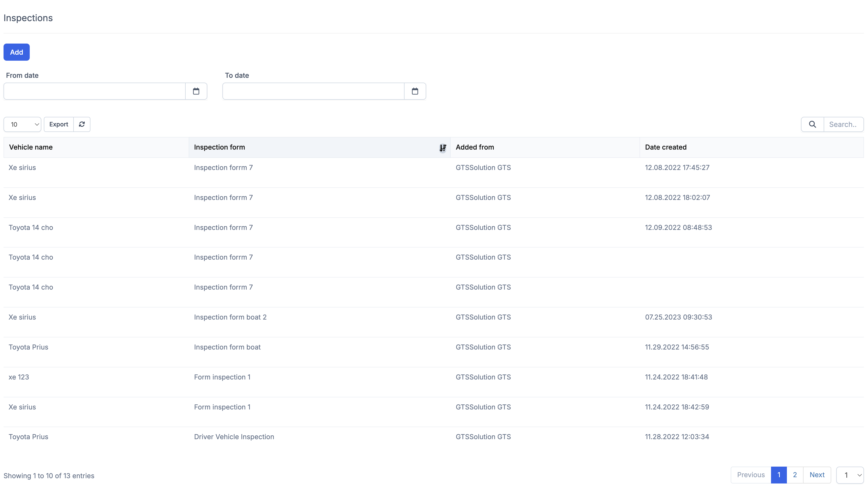Image resolution: width=868 pixels, height=486 pixels.
Task: Toggle Inspection form sort order icon
Action: [x=443, y=148]
